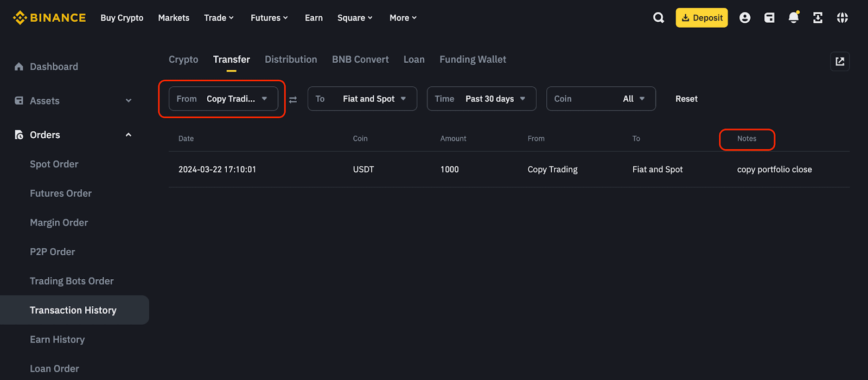Switch to the Distribution tab
The height and width of the screenshot is (380, 868).
click(291, 60)
